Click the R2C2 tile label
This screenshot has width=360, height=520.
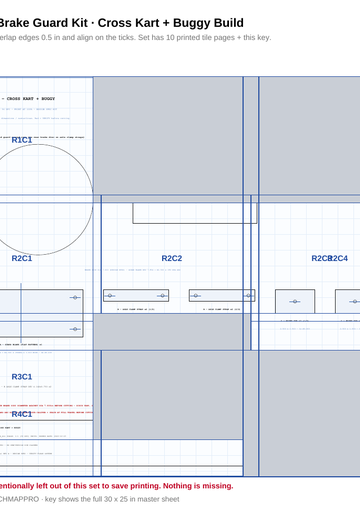tap(172, 258)
